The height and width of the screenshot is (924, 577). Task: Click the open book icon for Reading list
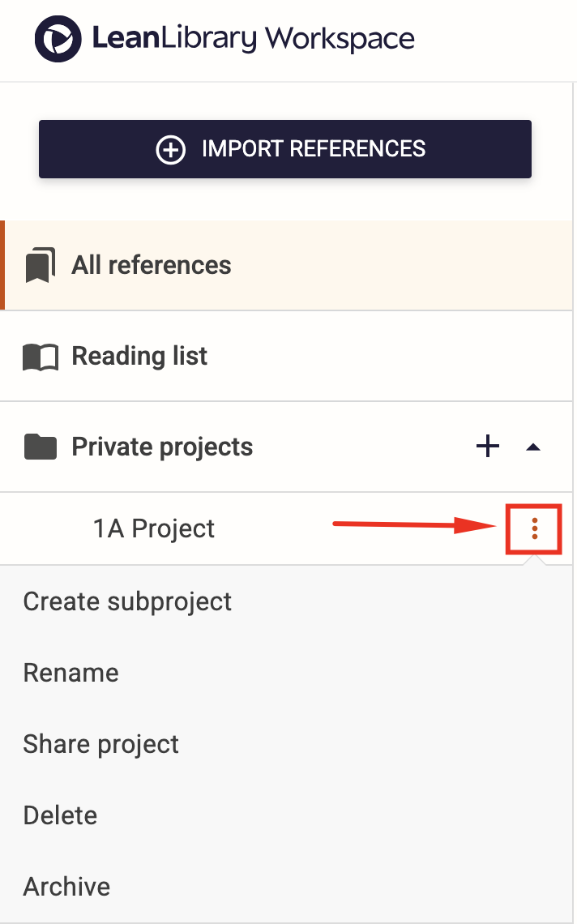(x=41, y=357)
